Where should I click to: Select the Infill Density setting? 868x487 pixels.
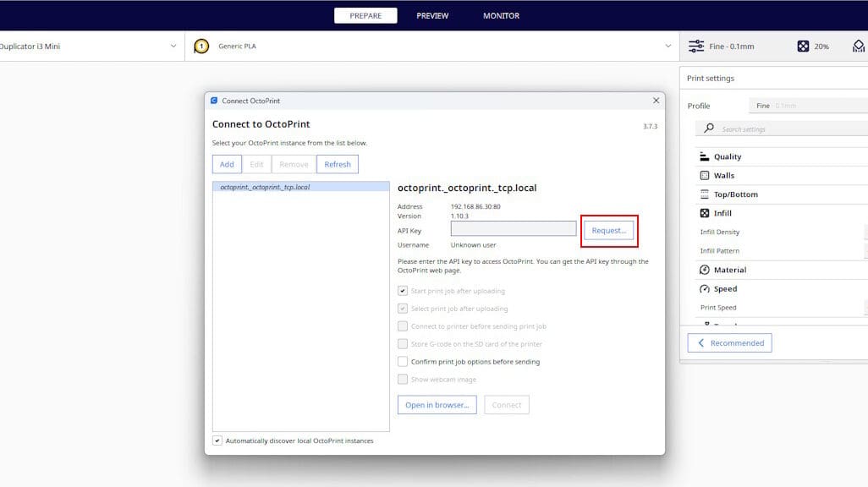pyautogui.click(x=720, y=232)
